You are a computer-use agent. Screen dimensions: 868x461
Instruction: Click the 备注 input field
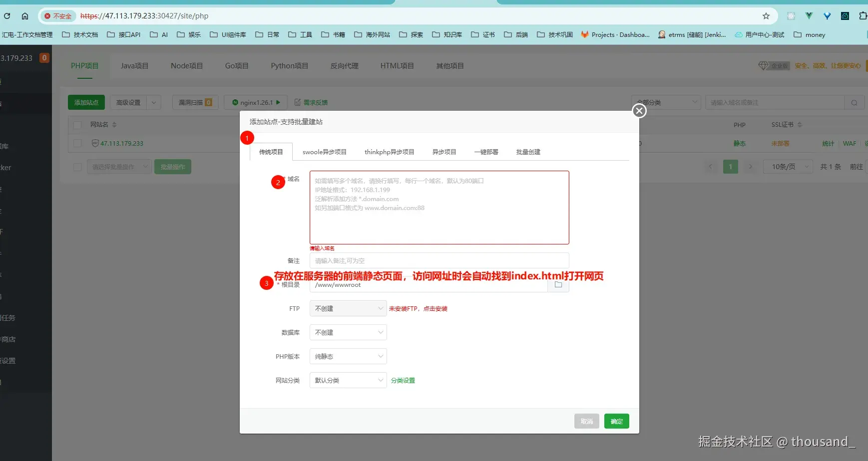[439, 261]
